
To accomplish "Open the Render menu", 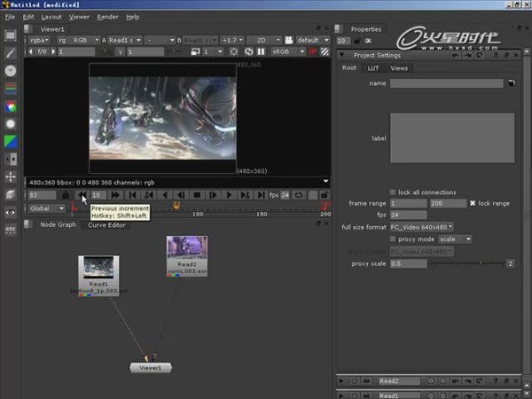I will point(107,16).
